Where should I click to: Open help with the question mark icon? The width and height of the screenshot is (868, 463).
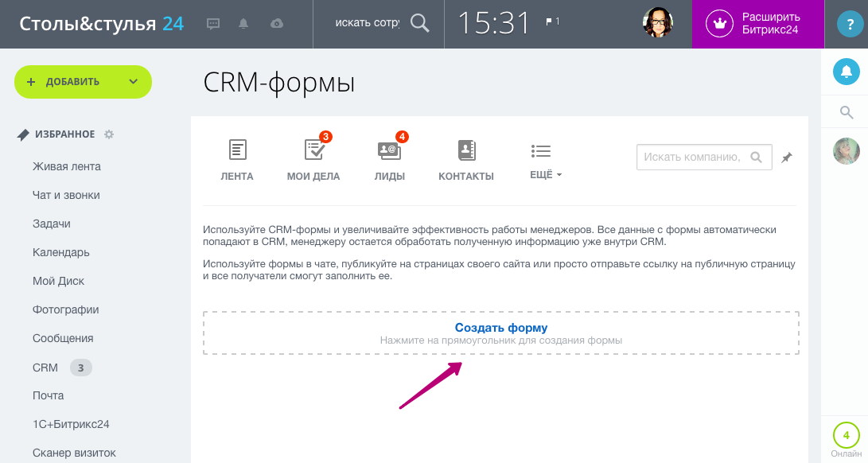850,25
